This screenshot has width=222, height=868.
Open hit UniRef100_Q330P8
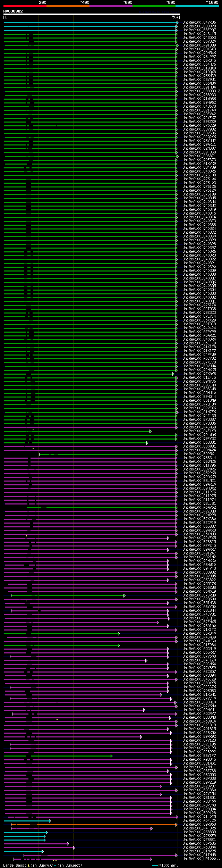199,26
